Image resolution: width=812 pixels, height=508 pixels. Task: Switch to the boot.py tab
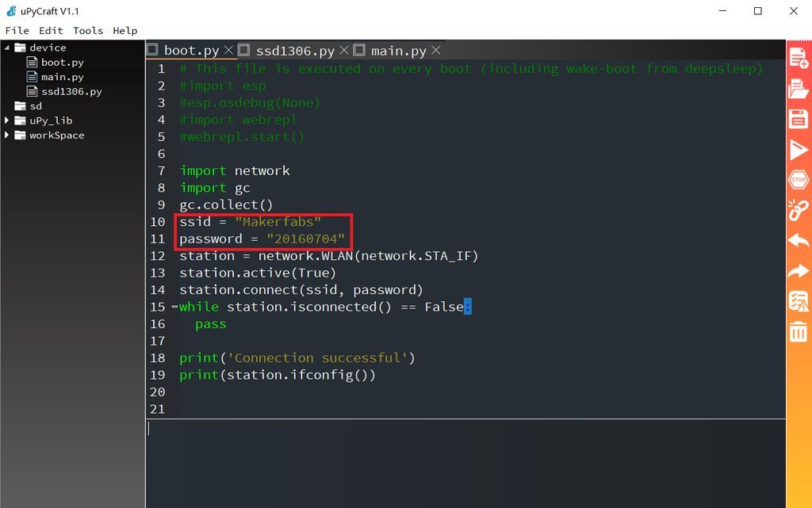(x=191, y=50)
